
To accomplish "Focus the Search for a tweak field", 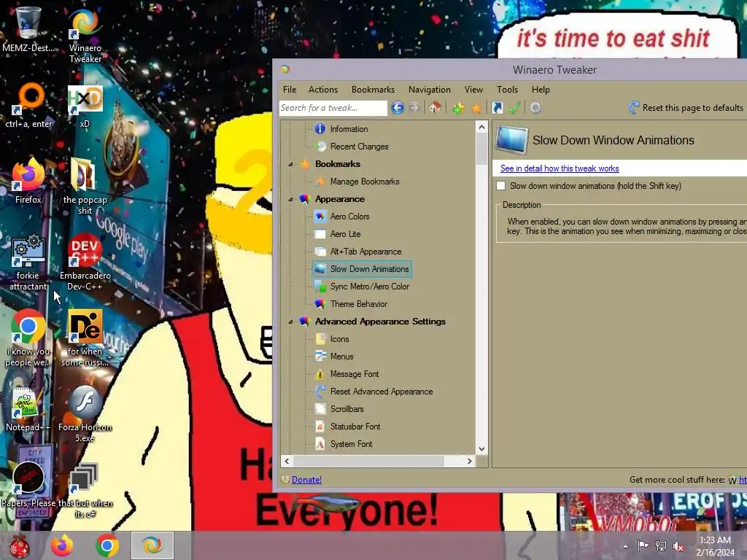I will pyautogui.click(x=333, y=108).
